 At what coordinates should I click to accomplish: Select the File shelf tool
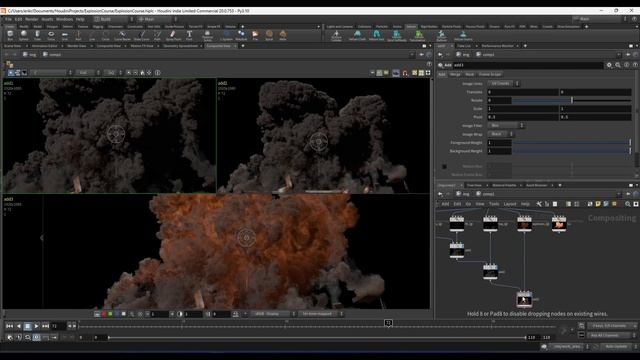255,35
